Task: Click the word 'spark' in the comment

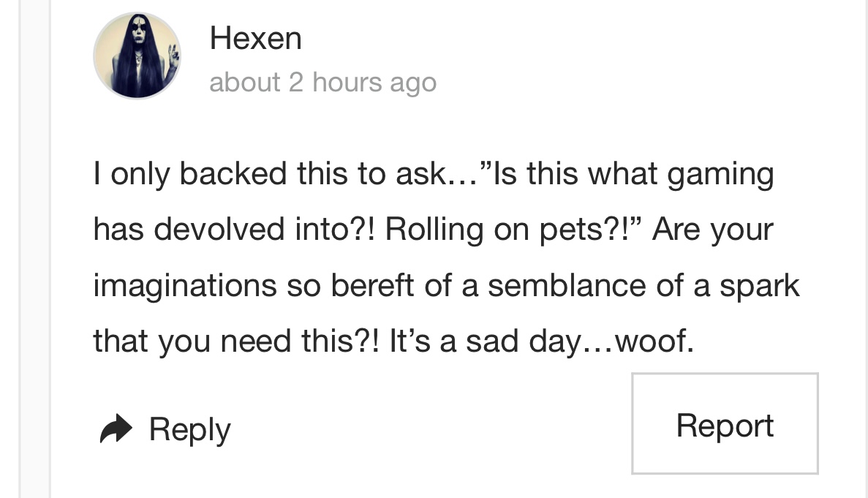Action: pos(758,287)
